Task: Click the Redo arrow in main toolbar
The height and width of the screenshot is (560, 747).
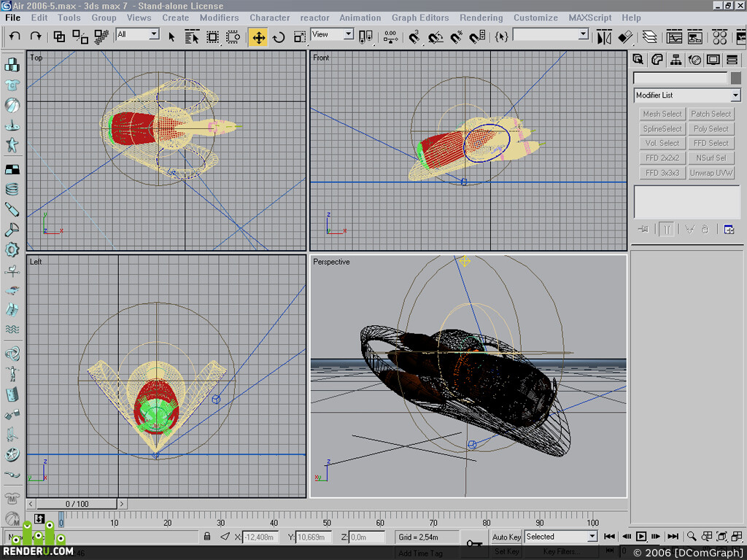Action: (x=36, y=36)
